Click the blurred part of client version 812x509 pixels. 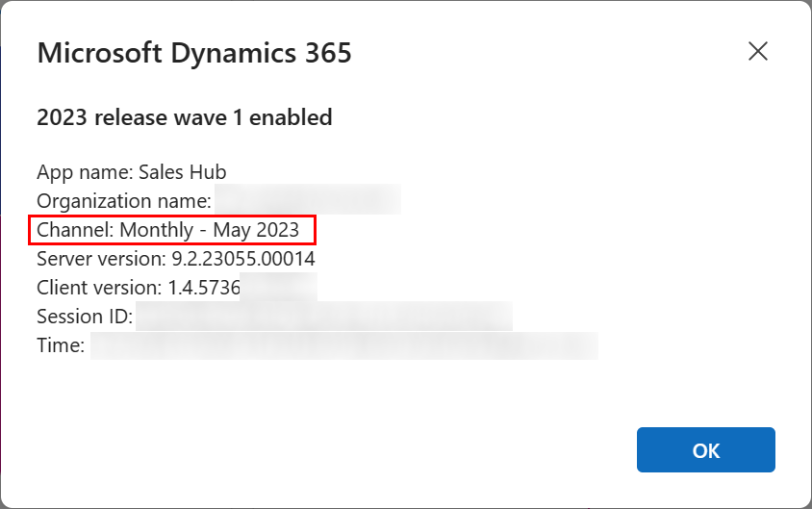[x=279, y=287]
